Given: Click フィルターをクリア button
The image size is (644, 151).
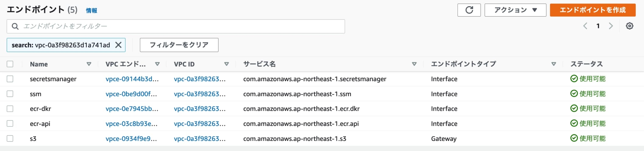Looking at the screenshot, I should pyautogui.click(x=179, y=45).
